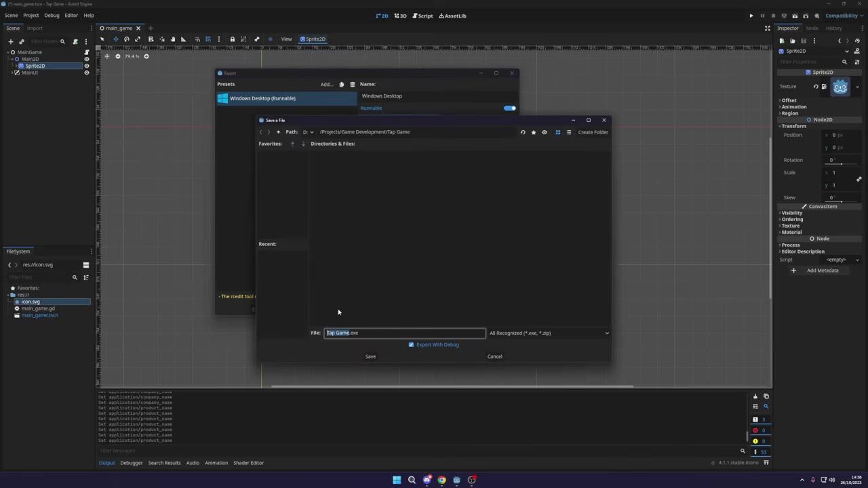Cancel the Save a File dialog
This screenshot has height=488, width=868.
tap(495, 357)
